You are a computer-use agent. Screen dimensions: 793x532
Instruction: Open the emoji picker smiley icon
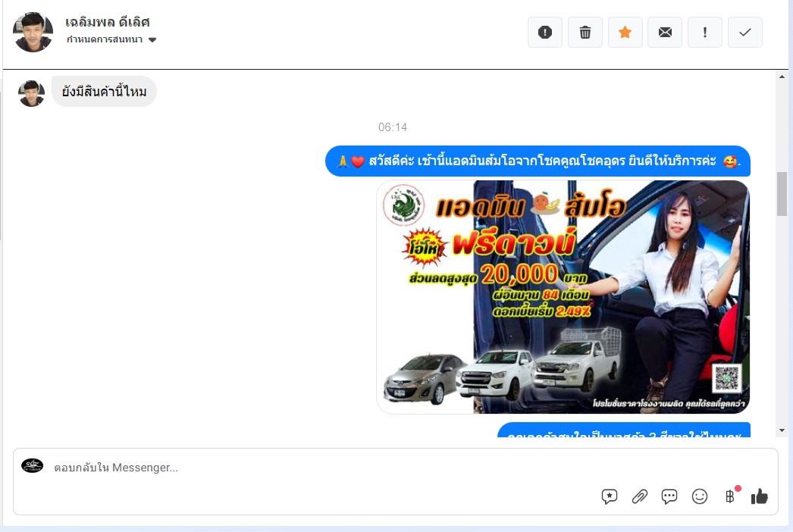coord(700,496)
